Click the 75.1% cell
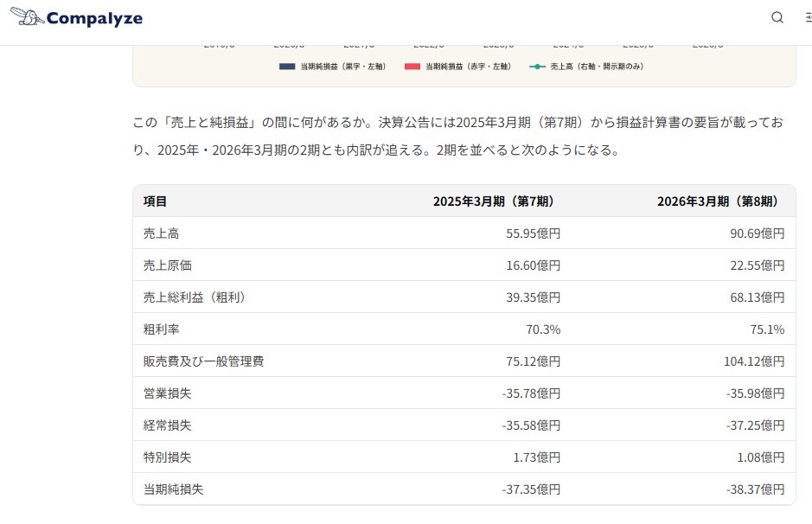Image resolution: width=812 pixels, height=524 pixels. tap(767, 329)
